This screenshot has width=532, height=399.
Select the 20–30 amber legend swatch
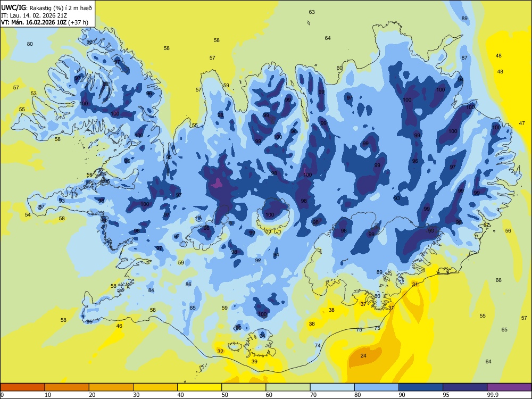click(x=111, y=387)
